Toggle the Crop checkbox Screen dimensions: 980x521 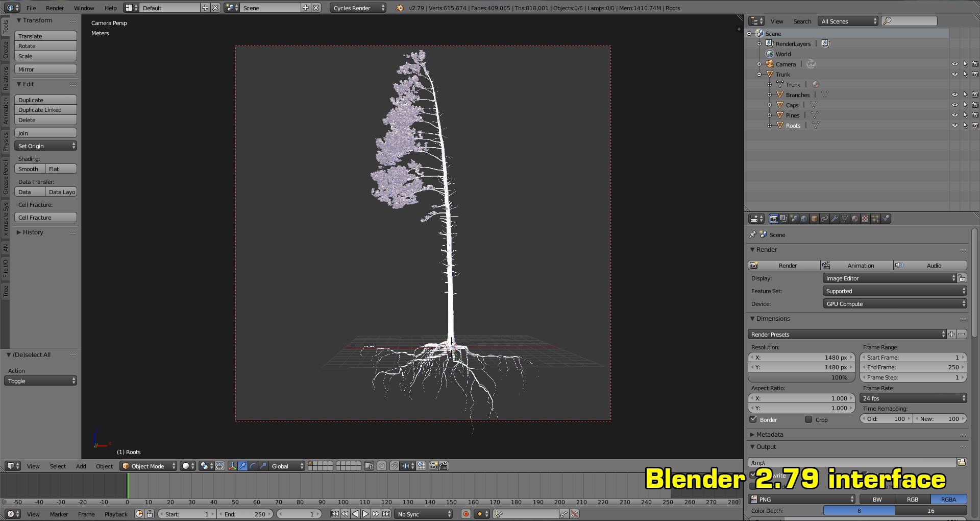[x=808, y=419]
